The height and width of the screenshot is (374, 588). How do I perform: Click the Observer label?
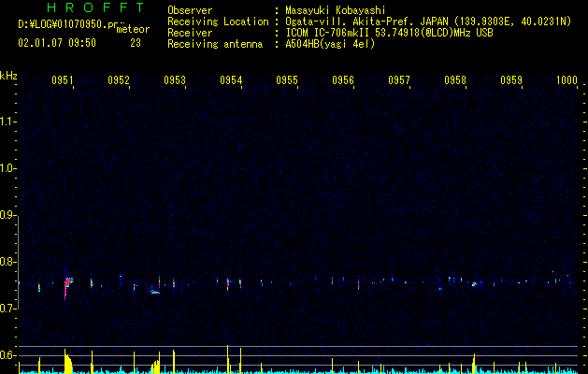tap(190, 10)
